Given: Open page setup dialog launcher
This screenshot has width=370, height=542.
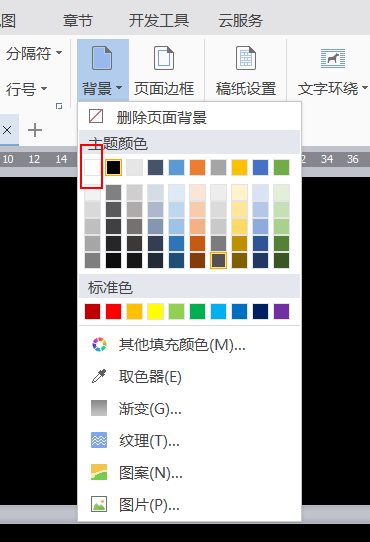Looking at the screenshot, I should (x=59, y=106).
